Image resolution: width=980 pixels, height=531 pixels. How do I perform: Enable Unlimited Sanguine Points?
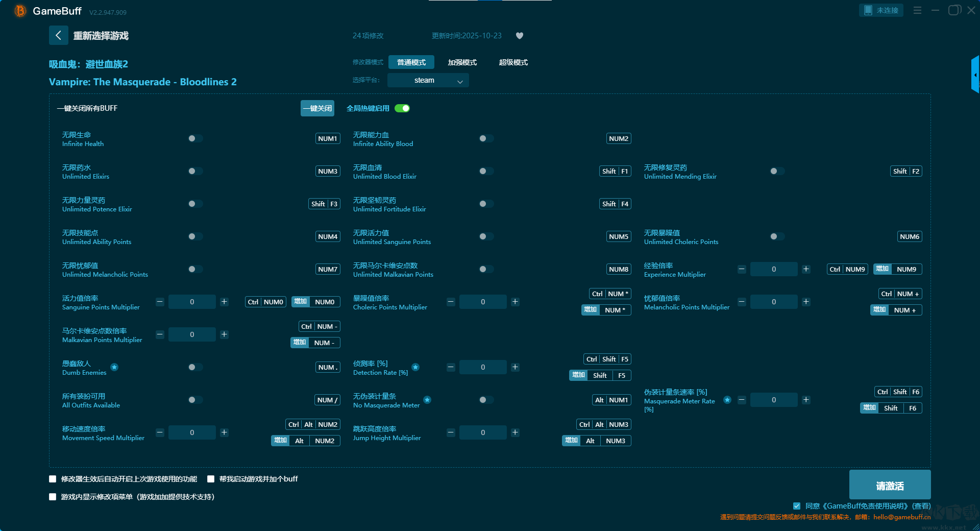click(x=486, y=236)
